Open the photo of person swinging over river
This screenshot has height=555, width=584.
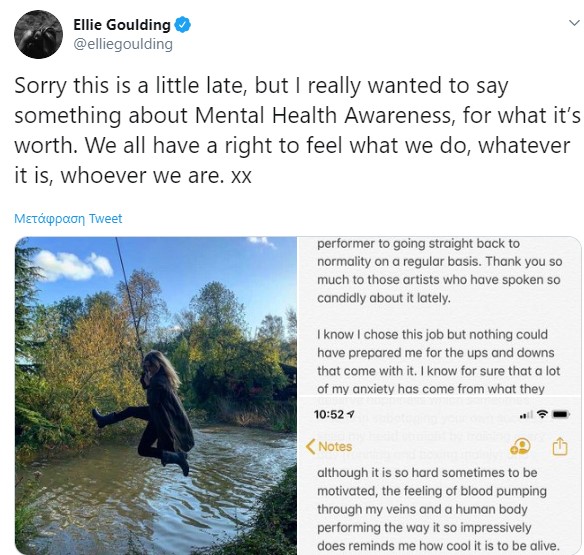click(156, 396)
